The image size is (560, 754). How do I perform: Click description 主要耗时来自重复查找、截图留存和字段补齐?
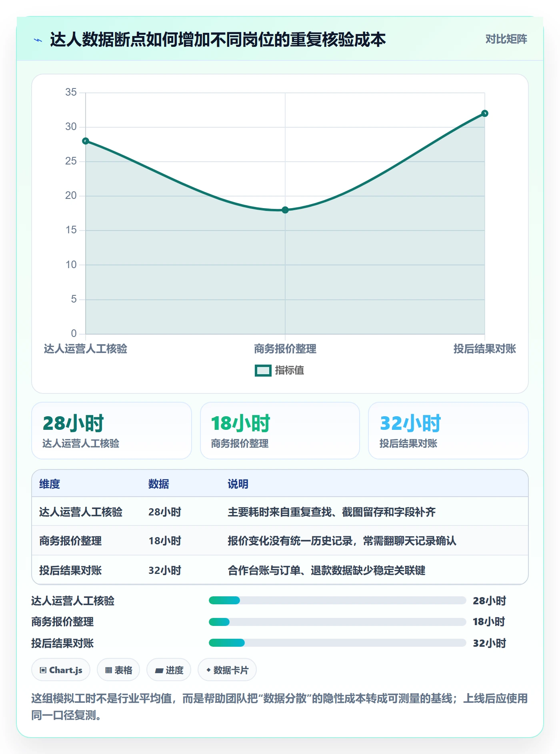pyautogui.click(x=332, y=512)
